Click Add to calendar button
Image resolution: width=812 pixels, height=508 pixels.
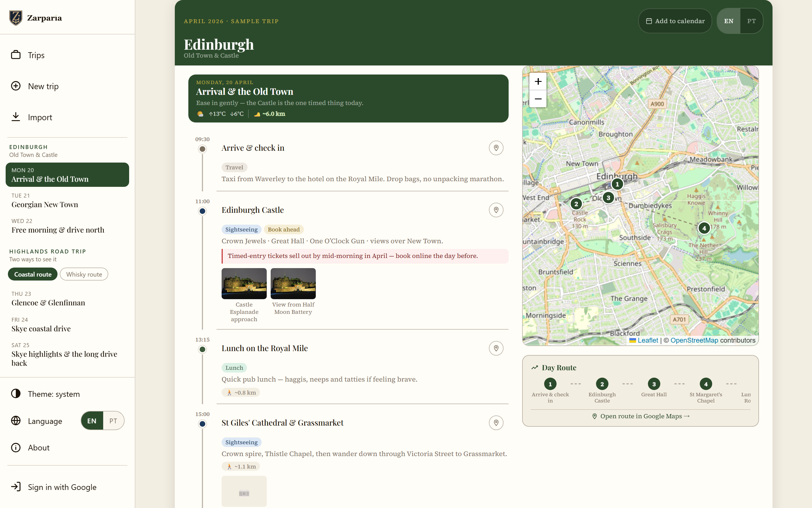[x=675, y=21]
